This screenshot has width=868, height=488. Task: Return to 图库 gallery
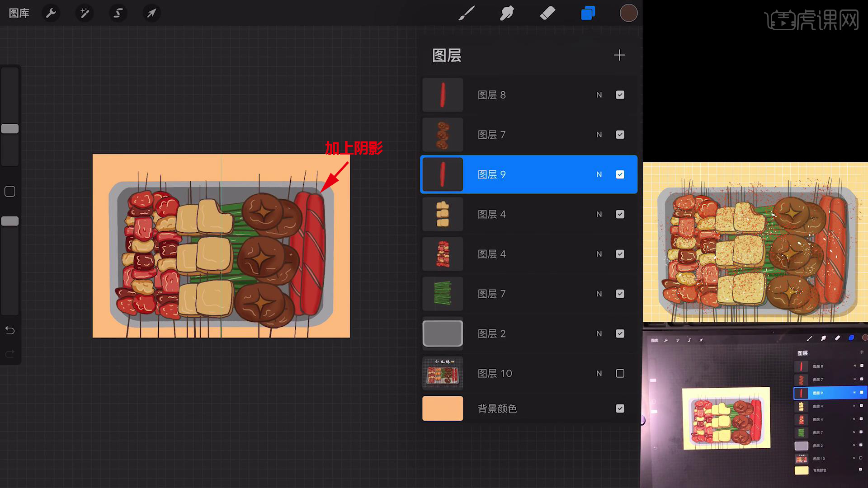coord(19,13)
